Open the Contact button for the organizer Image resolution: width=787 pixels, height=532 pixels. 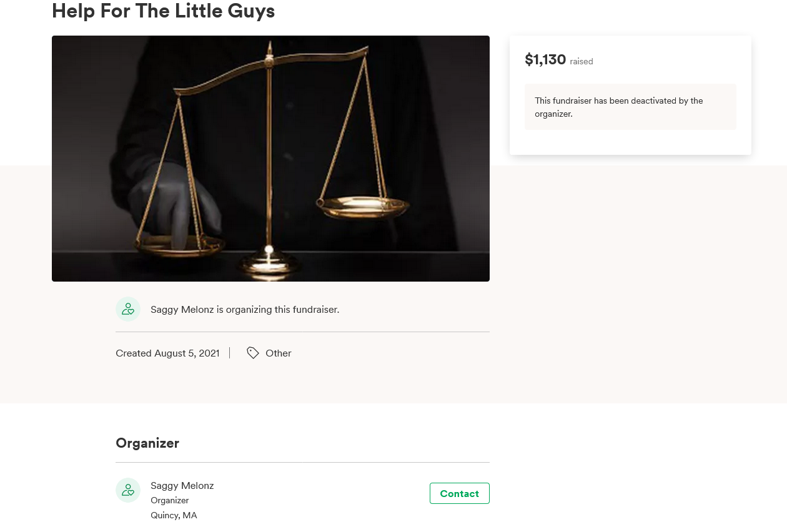coord(459,493)
